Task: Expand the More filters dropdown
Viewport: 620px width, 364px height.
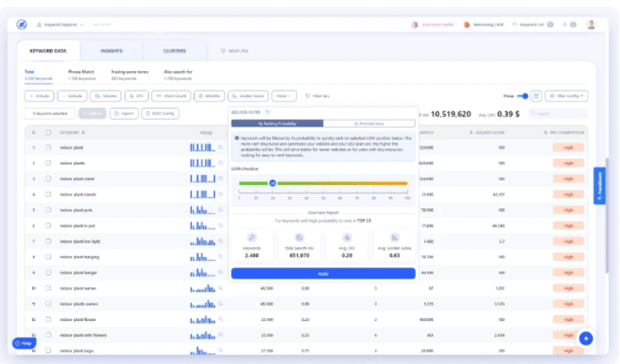Action: [x=284, y=96]
